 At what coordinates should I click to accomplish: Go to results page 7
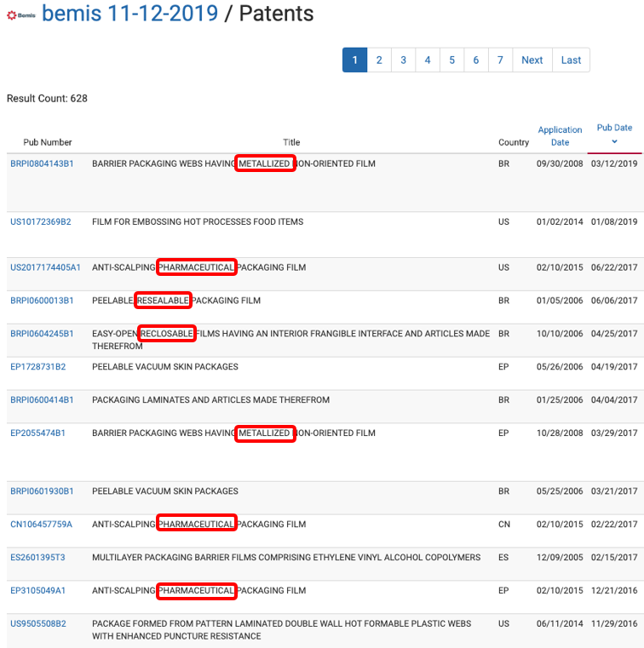coord(500,60)
